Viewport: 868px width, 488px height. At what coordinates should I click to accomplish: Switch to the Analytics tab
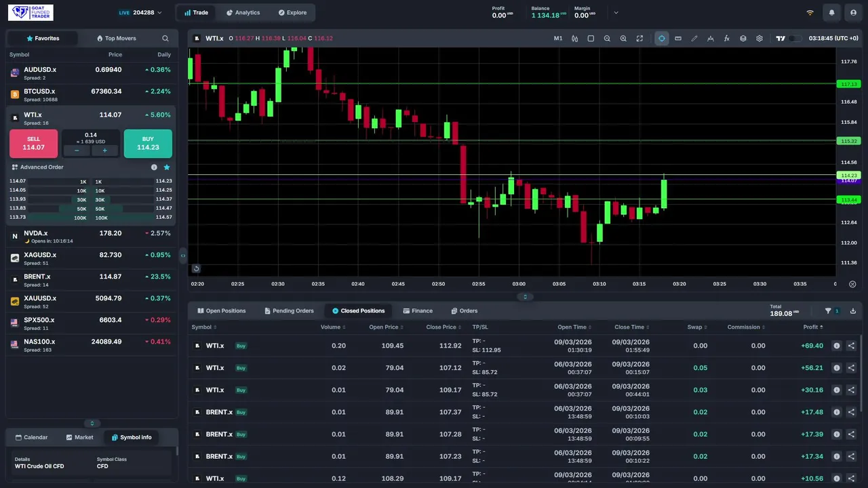pos(243,13)
